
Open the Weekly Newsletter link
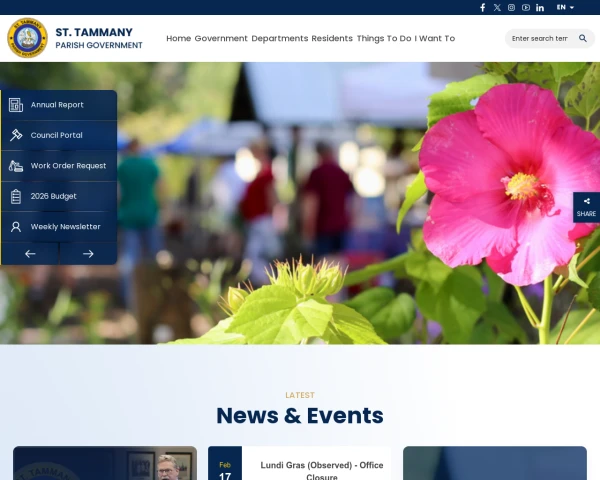65,227
